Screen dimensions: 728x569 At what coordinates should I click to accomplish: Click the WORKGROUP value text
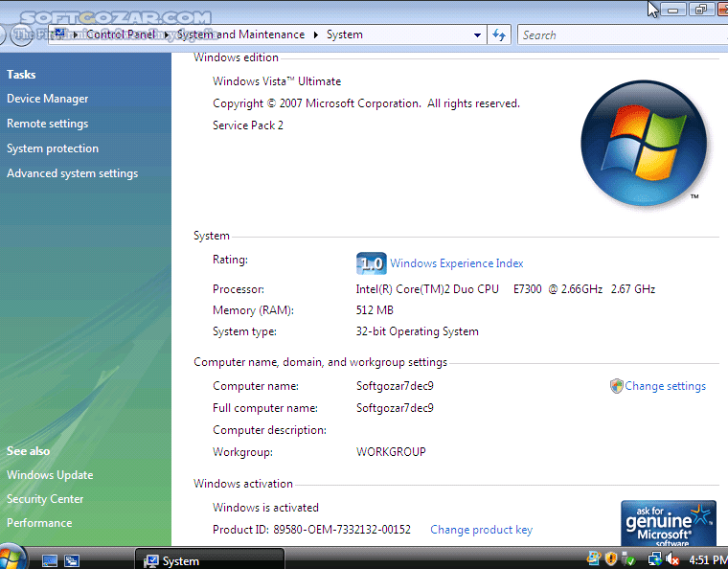391,452
